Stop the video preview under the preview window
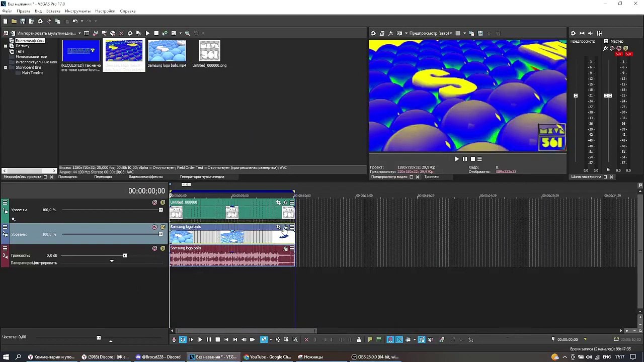This screenshot has width=644, height=362. tap(472, 159)
